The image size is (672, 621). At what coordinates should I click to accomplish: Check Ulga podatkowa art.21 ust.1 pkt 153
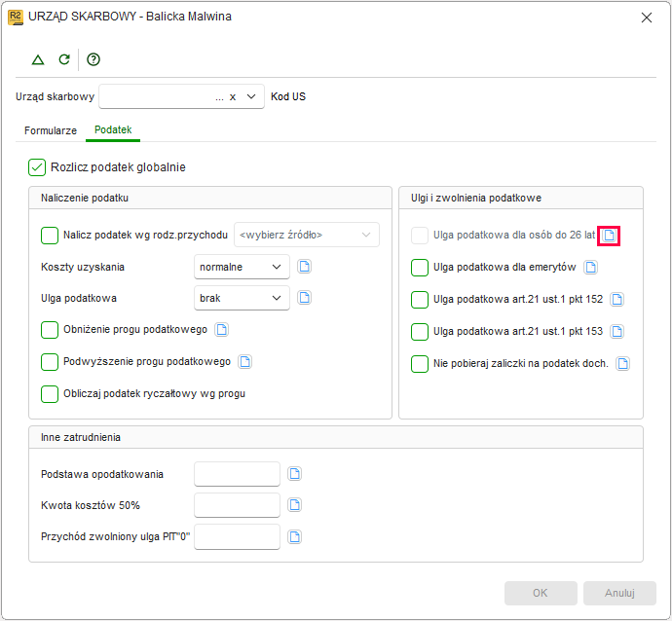[420, 332]
